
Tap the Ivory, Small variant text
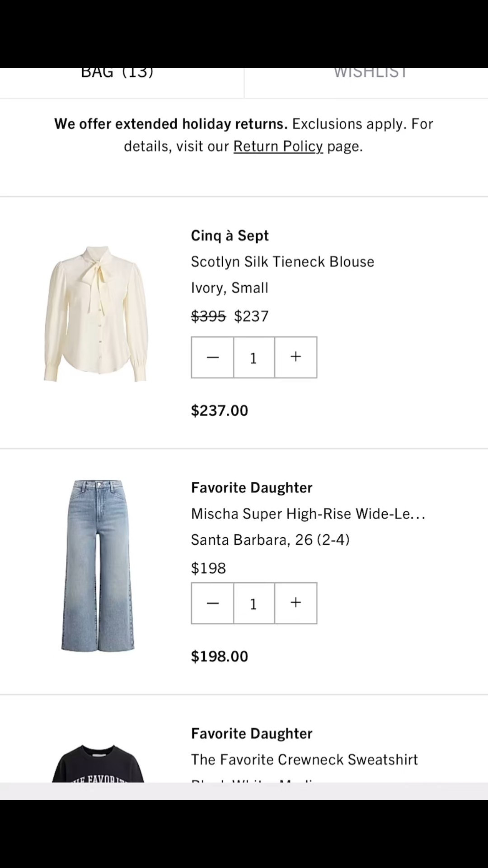point(230,288)
